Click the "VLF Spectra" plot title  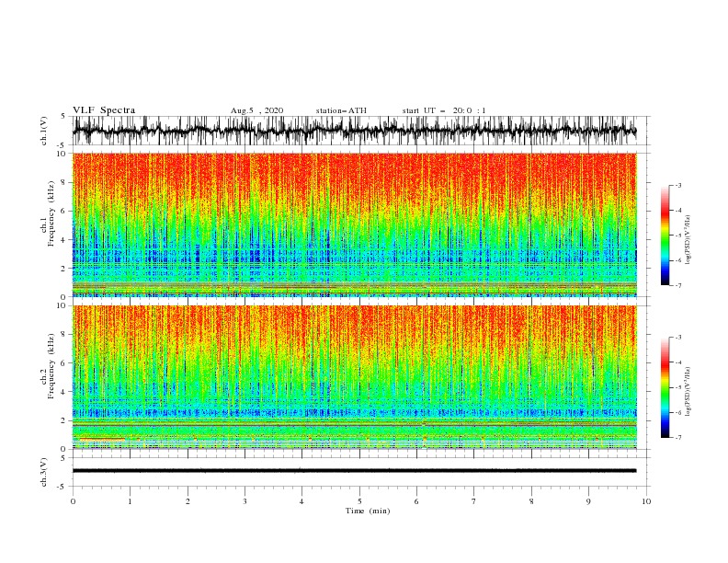point(104,110)
